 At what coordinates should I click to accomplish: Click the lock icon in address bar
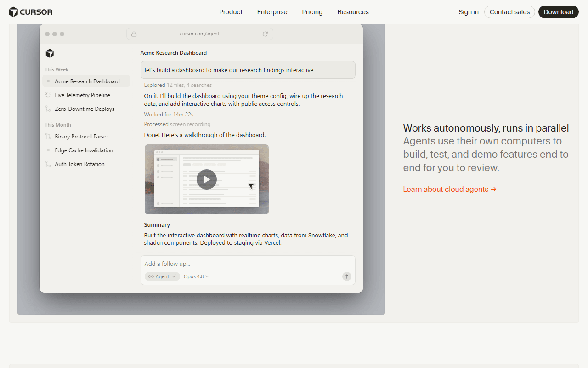[x=134, y=34]
